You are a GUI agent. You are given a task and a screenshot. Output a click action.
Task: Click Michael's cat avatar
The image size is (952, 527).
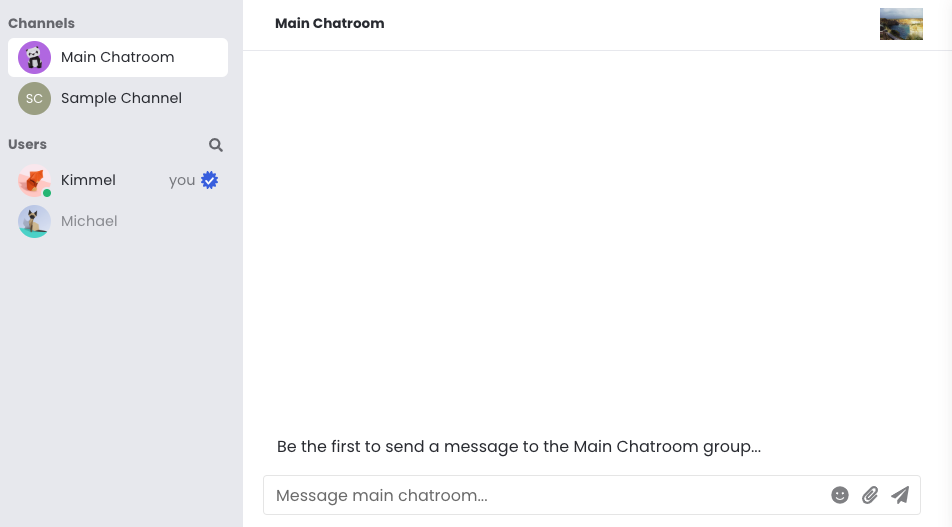pos(35,221)
